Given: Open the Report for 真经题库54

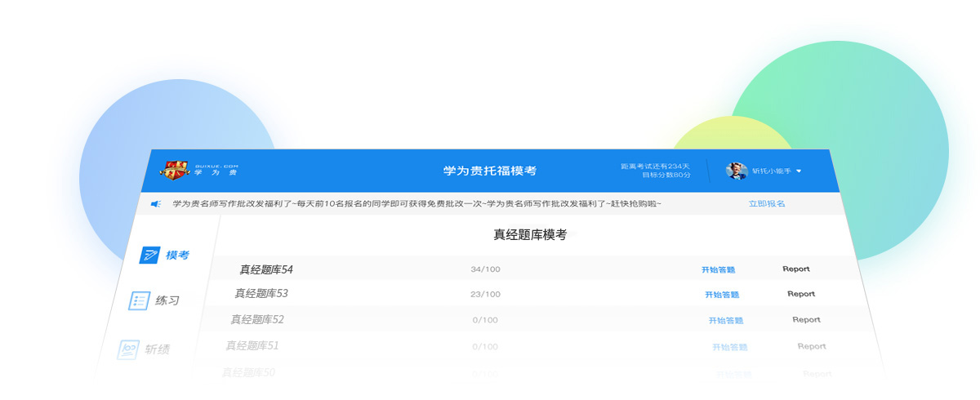Looking at the screenshot, I should [796, 269].
